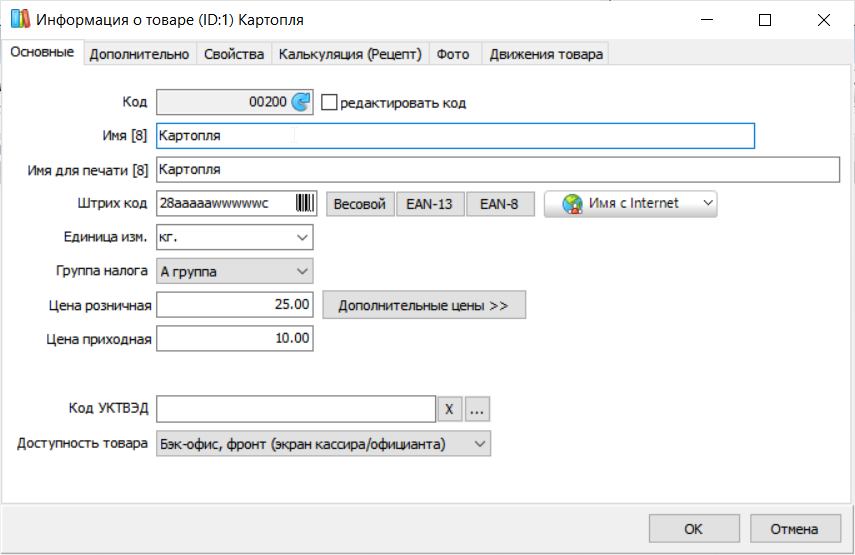Browse Код УКТВЭД with the ... button
Image resolution: width=855 pixels, height=555 pixels.
(x=477, y=409)
